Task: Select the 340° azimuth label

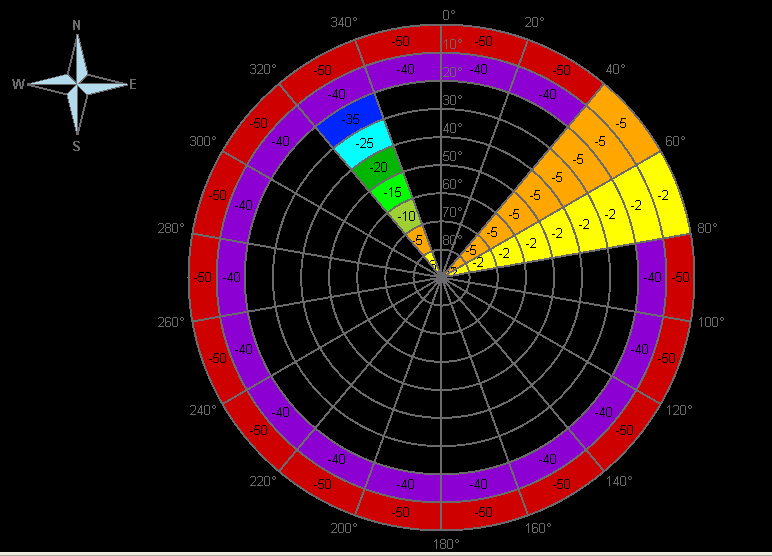Action: tap(344, 22)
